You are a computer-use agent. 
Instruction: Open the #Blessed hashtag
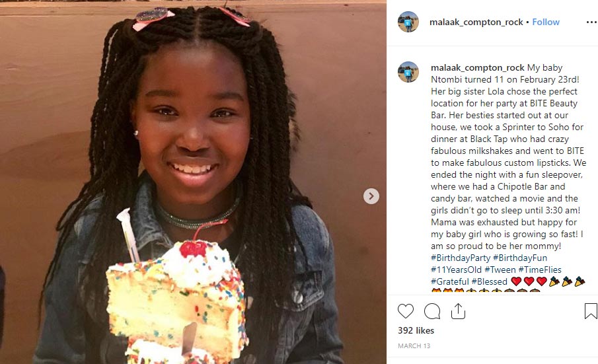(490, 281)
